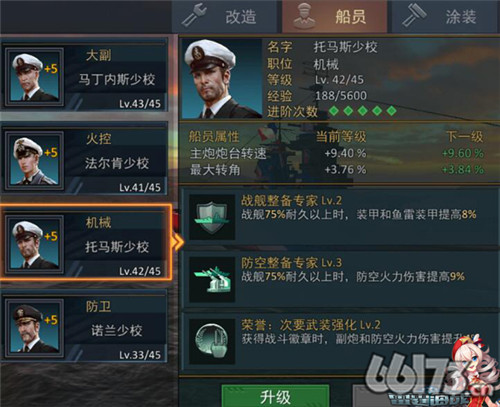Select fire control 法尔肯少校 card

coord(84,160)
